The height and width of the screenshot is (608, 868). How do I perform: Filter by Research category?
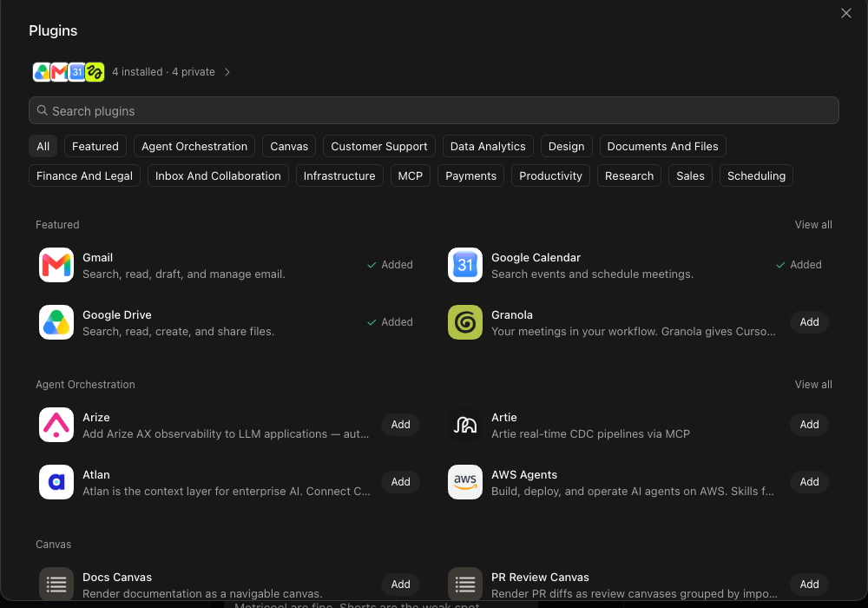[x=629, y=175]
